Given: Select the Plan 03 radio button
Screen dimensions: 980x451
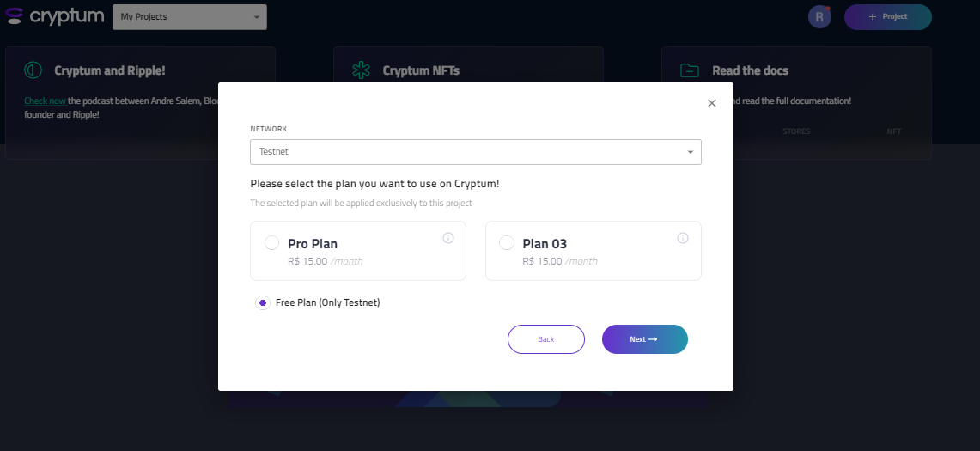Looking at the screenshot, I should pyautogui.click(x=507, y=243).
